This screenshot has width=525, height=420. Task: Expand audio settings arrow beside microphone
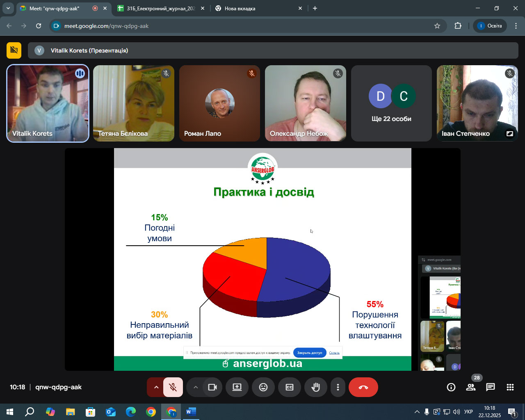pyautogui.click(x=156, y=387)
